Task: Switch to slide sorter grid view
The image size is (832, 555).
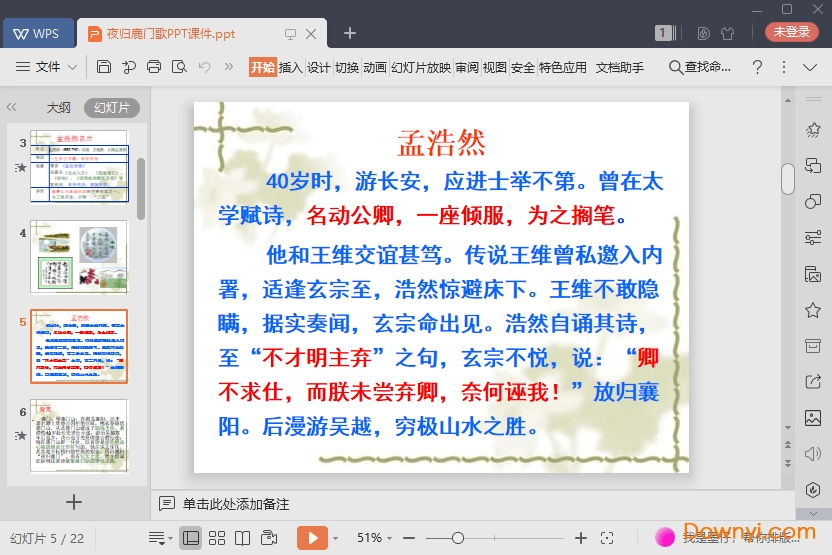Action: click(216, 538)
